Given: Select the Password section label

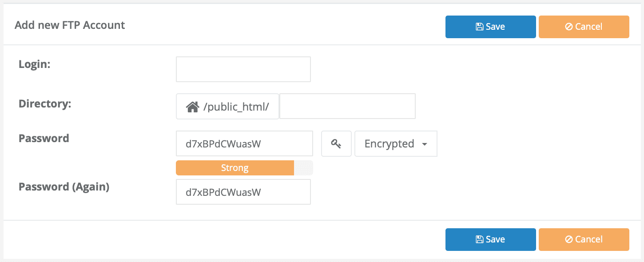Looking at the screenshot, I should coord(44,138).
